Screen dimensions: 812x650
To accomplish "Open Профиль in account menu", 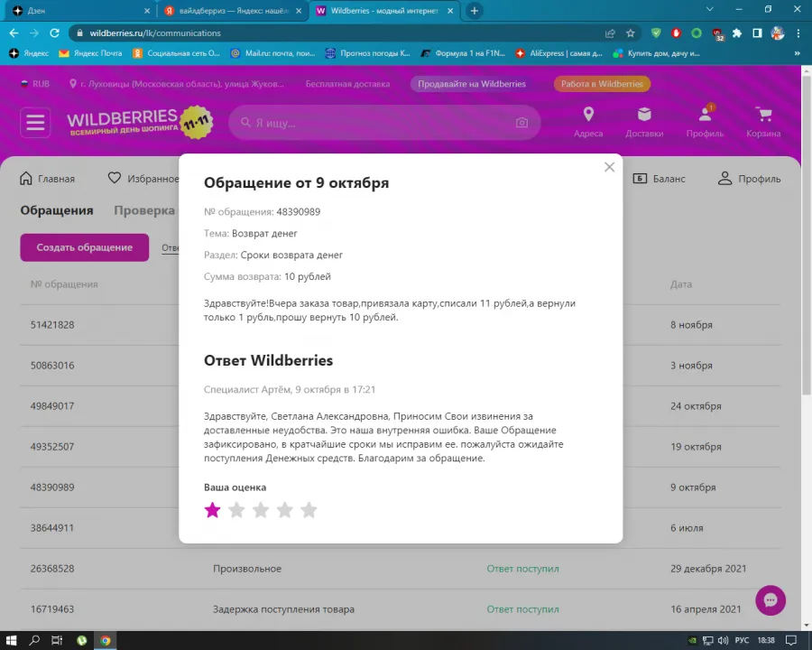I will (x=749, y=179).
